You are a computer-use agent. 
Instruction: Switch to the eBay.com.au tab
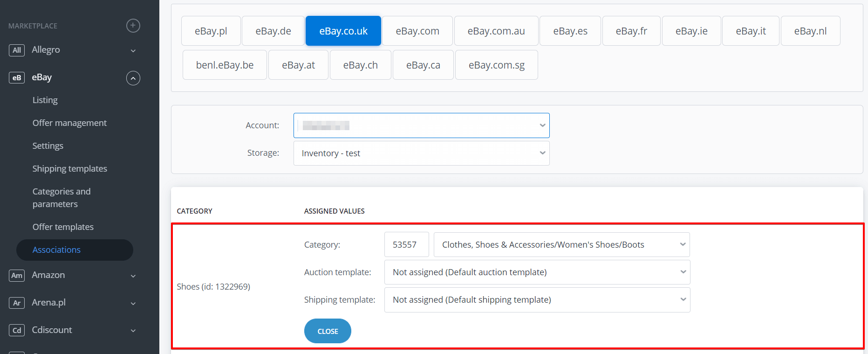tap(496, 31)
